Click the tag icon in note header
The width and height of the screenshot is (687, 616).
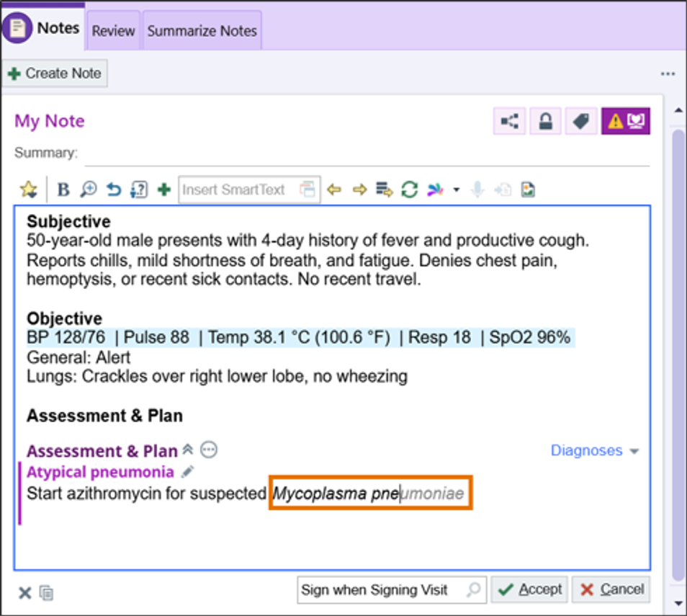pyautogui.click(x=581, y=121)
